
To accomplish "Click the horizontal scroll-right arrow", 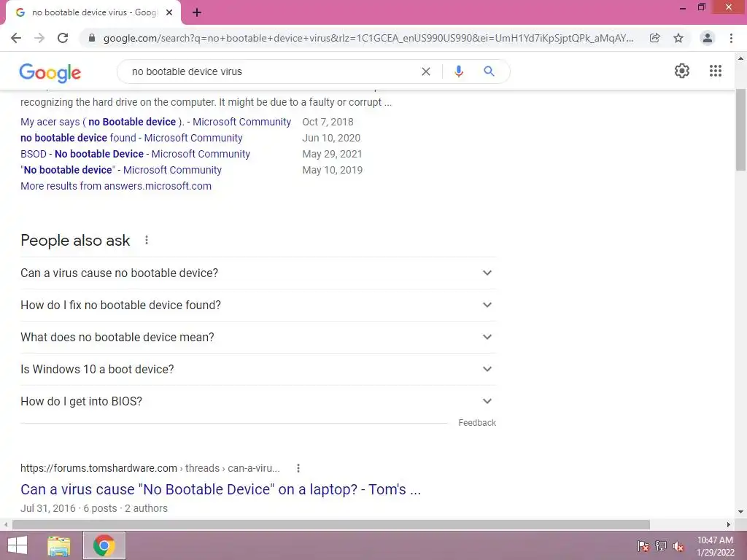I will [x=729, y=524].
